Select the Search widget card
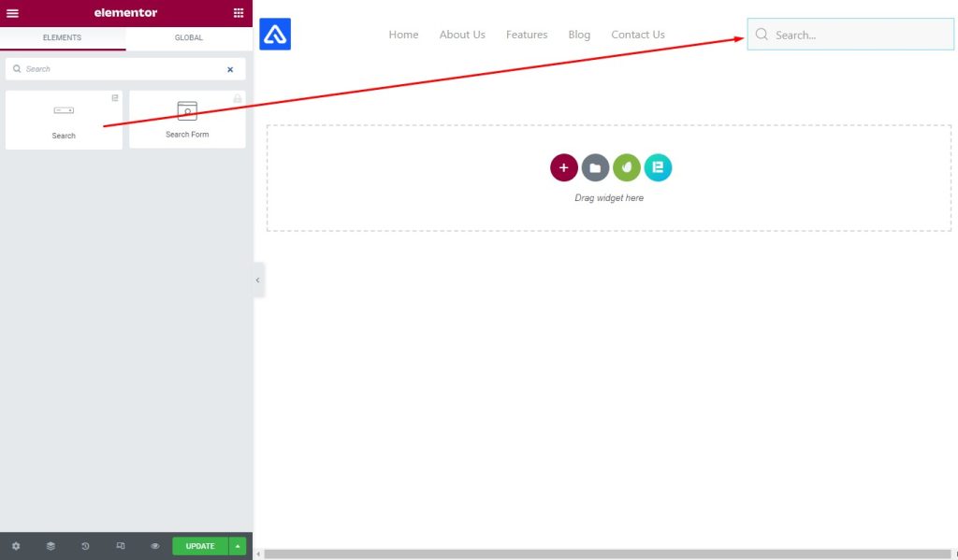Screen dimensions: 958x560 tap(64, 120)
